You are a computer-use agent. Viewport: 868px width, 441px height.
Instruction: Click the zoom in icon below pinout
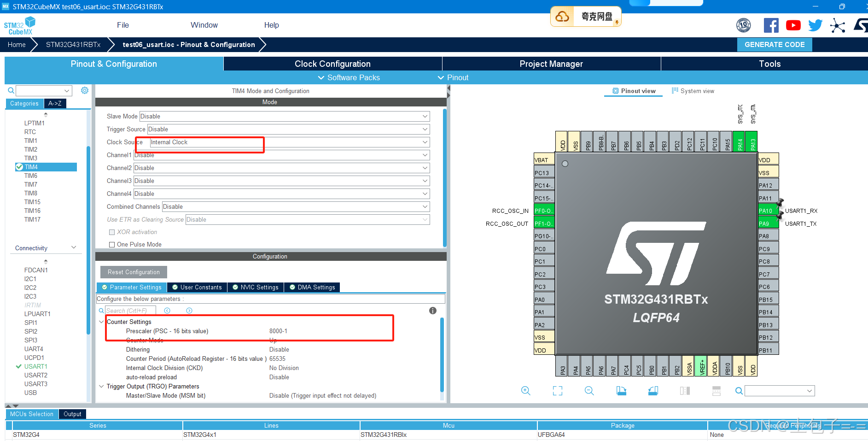(525, 391)
